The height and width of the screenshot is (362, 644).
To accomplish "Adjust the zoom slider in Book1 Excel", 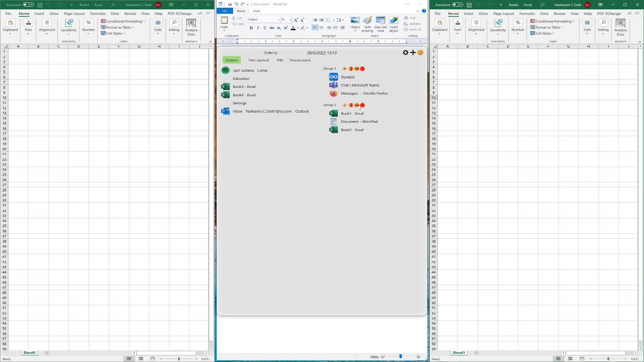I will point(179,359).
